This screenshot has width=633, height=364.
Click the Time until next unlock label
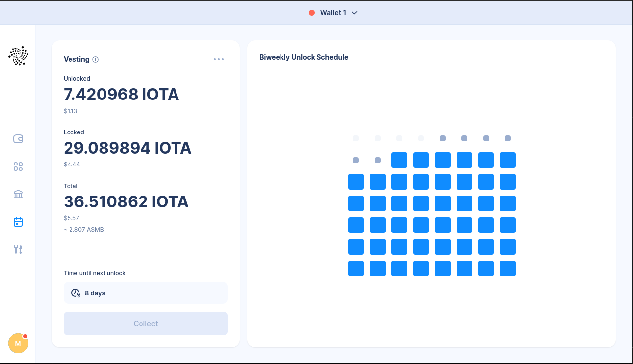click(95, 273)
